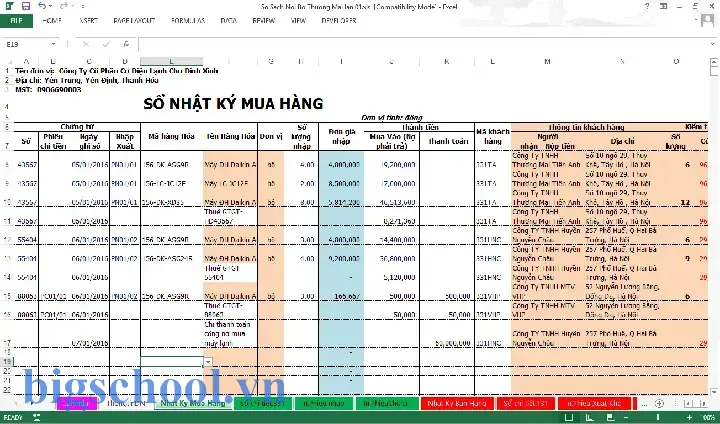Click the user account avatar icon
This screenshot has width=720, height=424.
[x=708, y=21]
